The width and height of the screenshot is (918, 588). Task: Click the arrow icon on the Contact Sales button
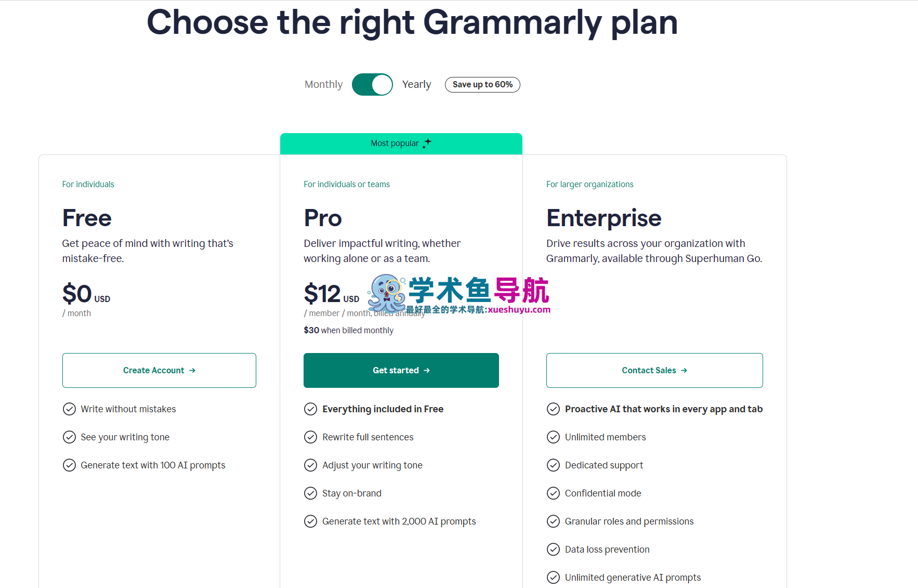[x=683, y=370]
